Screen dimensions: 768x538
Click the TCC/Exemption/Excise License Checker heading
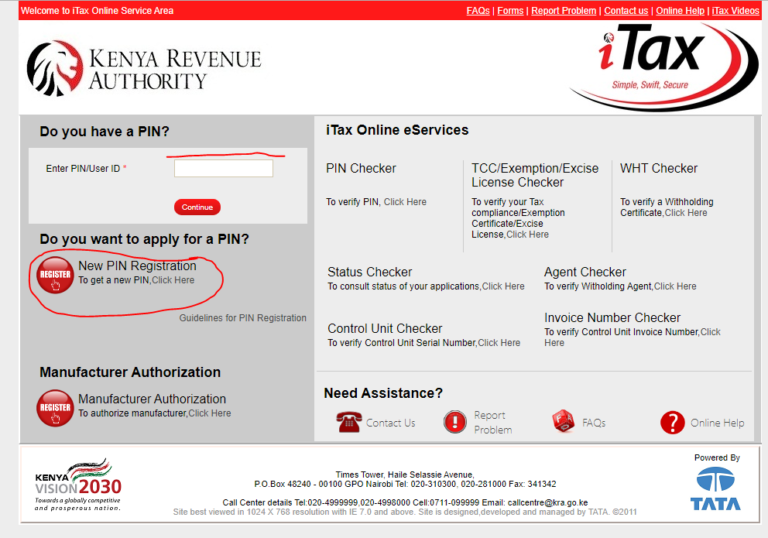click(535, 175)
